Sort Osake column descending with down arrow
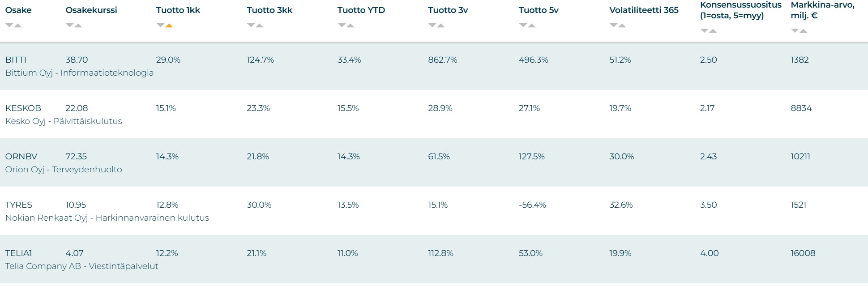This screenshot has height=286, width=868. (9, 26)
